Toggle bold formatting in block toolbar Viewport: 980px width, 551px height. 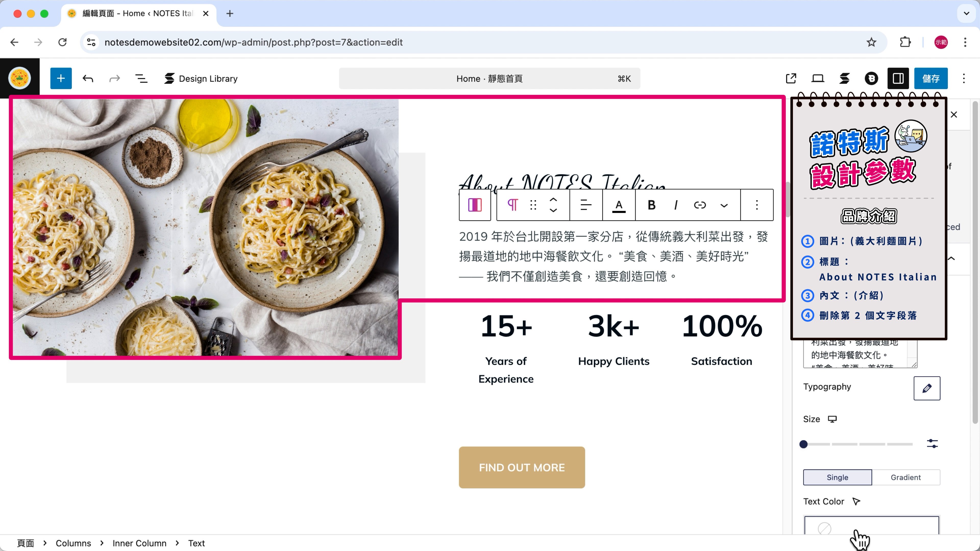coord(651,205)
